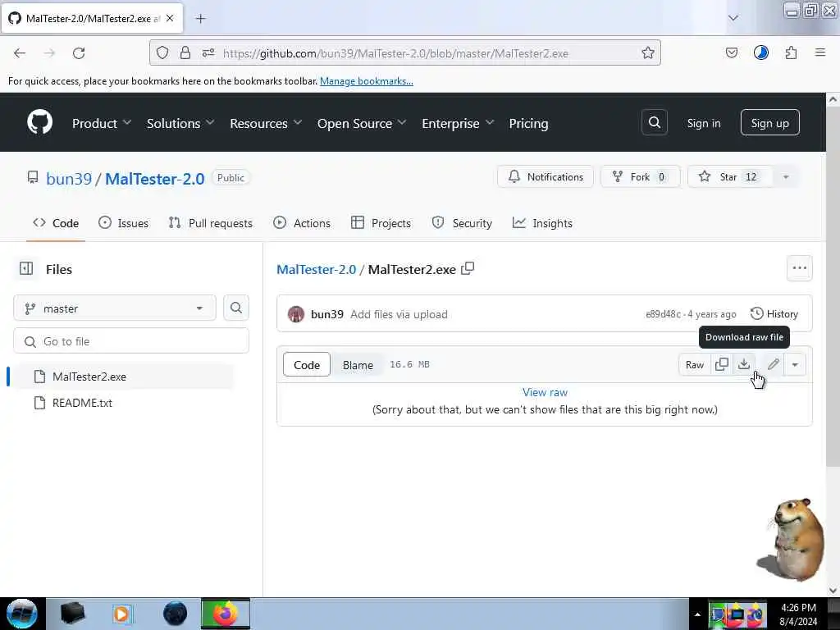Screen dimensions: 840x630
Task: Click the Sign up button
Action: pyautogui.click(x=769, y=123)
